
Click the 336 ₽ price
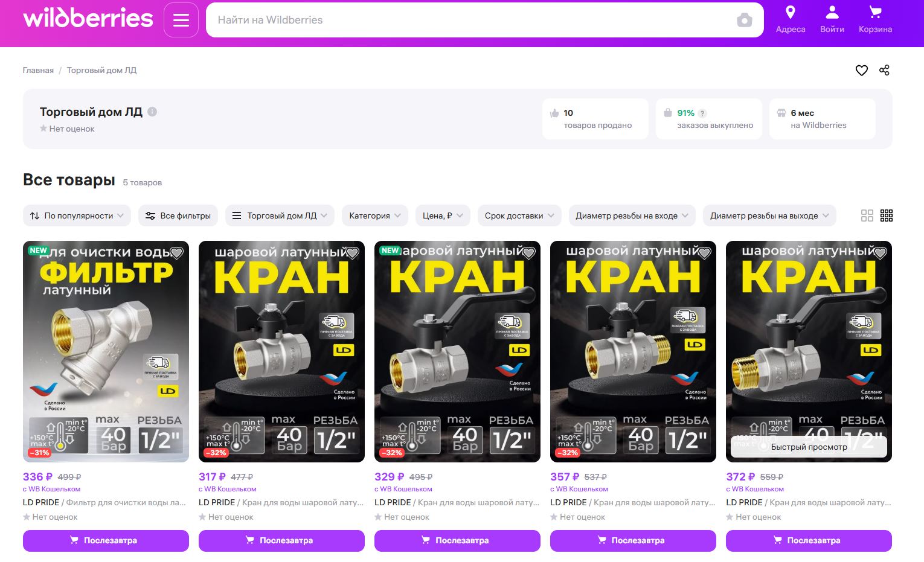tap(37, 476)
